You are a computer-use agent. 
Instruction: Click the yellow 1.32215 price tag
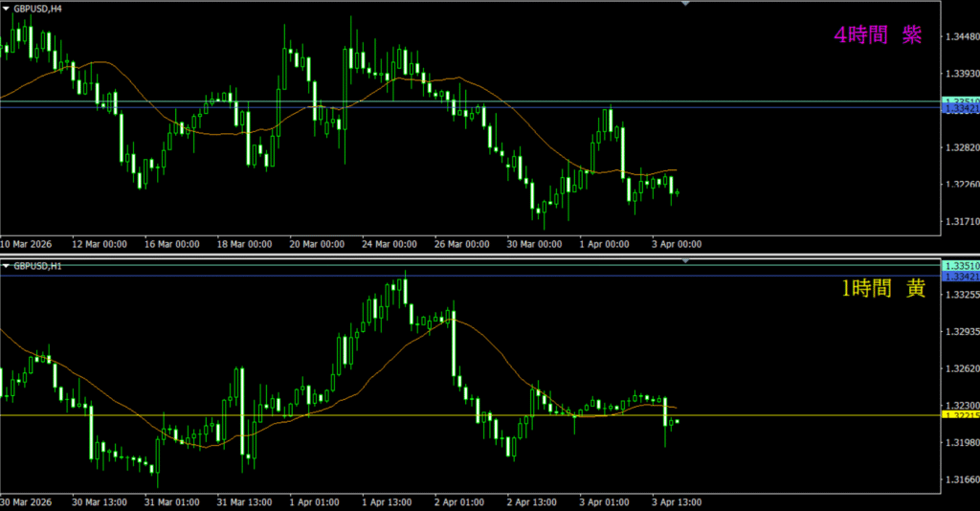(960, 415)
